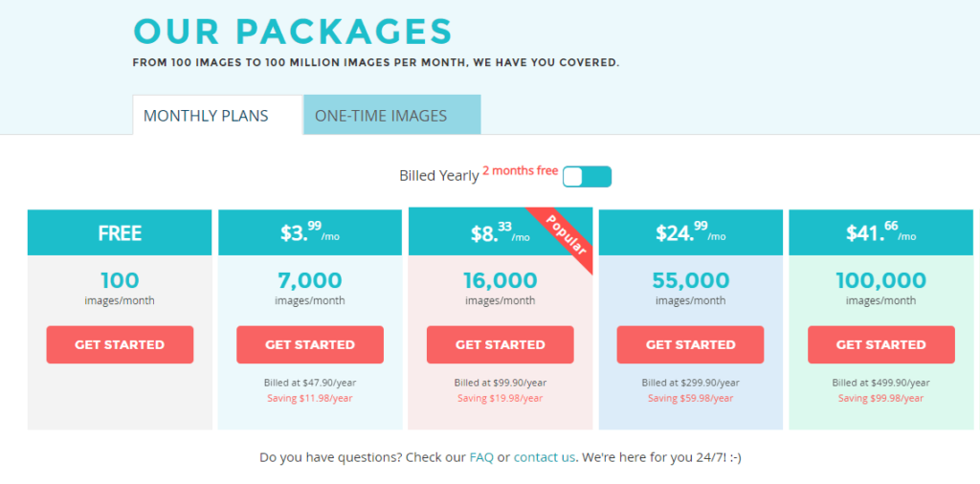Toggle the Billed Yearly switch
The width and height of the screenshot is (980, 484).
pyautogui.click(x=587, y=177)
